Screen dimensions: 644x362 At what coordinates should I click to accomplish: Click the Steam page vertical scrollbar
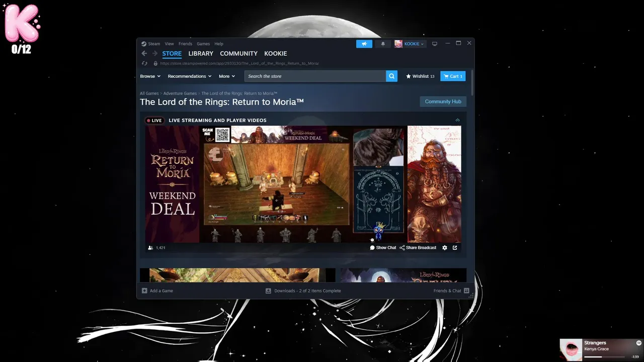click(472, 82)
